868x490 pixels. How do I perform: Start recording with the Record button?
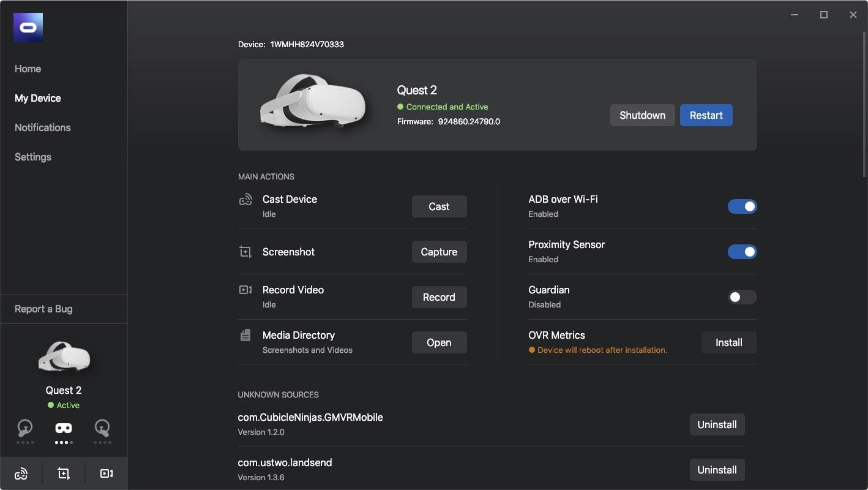click(439, 297)
